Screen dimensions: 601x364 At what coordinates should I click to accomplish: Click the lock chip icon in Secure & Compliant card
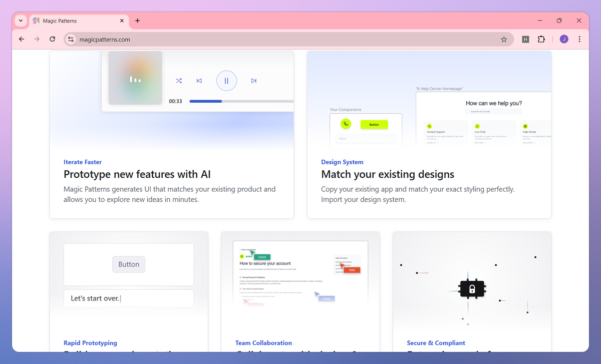471,289
